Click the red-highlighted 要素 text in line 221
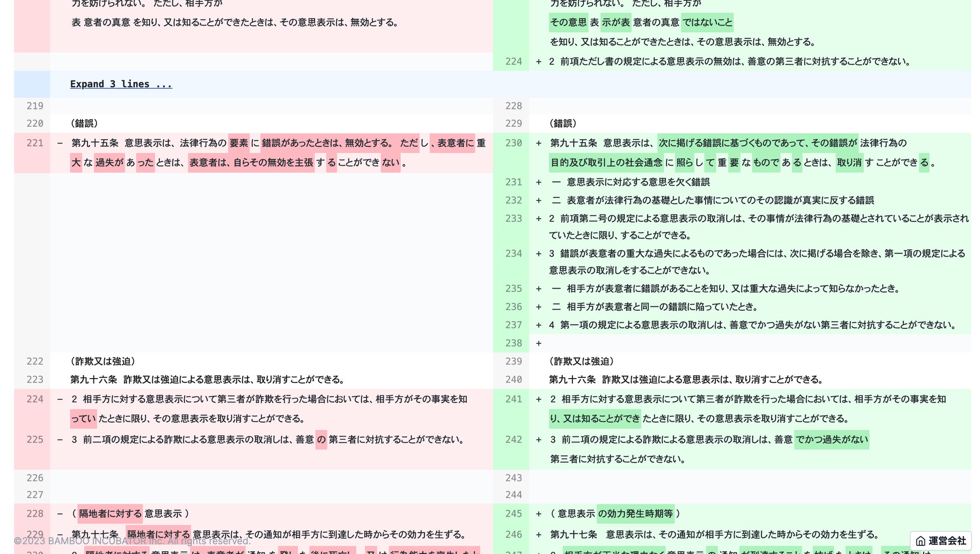The image size is (980, 554). click(239, 143)
